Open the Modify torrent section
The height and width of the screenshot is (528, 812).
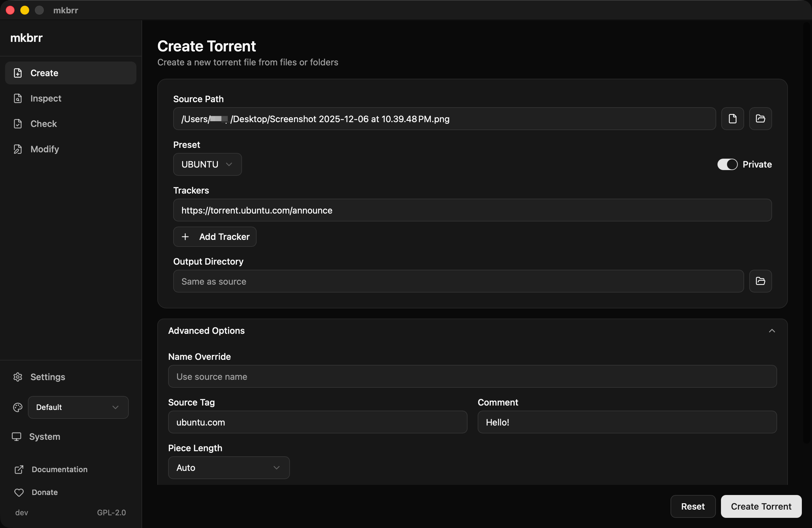click(44, 149)
